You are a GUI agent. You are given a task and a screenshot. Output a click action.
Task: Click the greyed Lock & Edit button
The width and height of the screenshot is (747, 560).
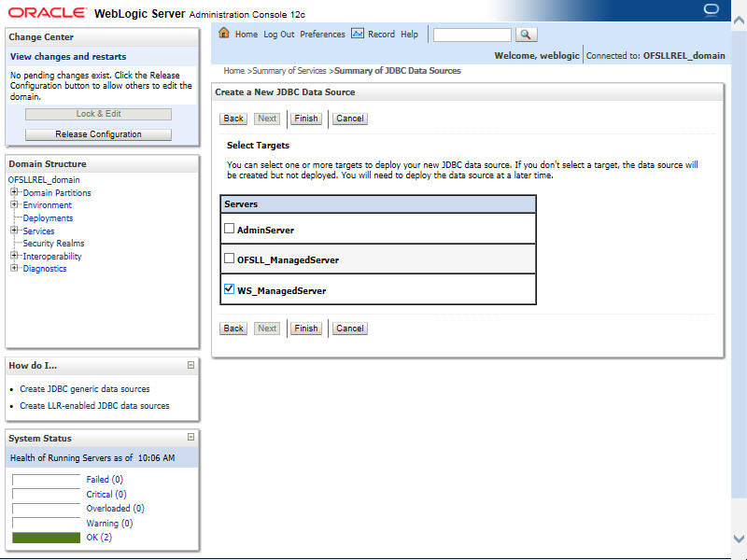point(98,114)
